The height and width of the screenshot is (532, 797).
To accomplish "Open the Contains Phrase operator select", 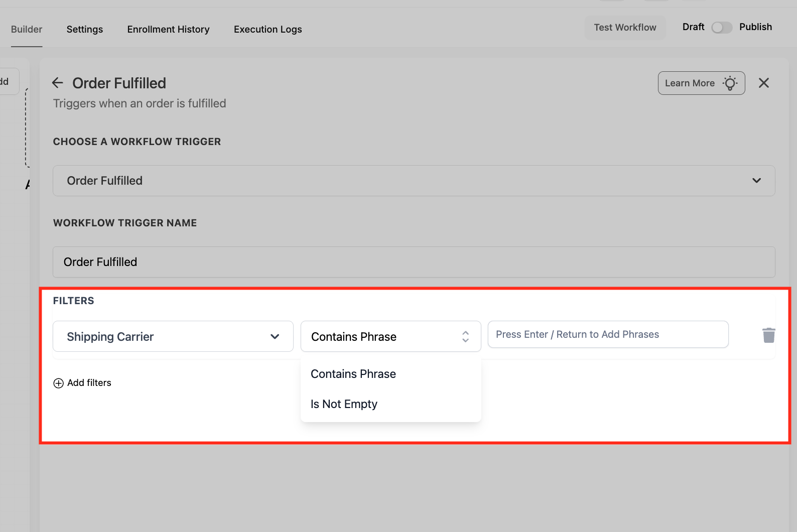I will tap(390, 336).
